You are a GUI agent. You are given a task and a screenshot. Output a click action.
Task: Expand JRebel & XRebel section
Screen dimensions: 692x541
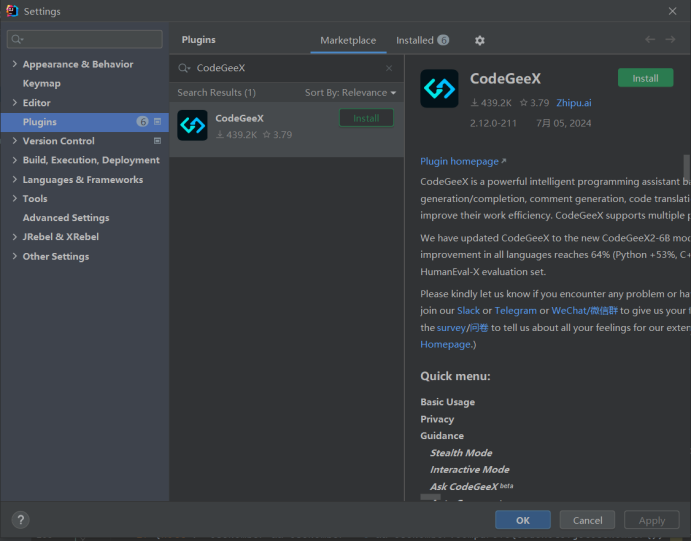click(x=15, y=237)
